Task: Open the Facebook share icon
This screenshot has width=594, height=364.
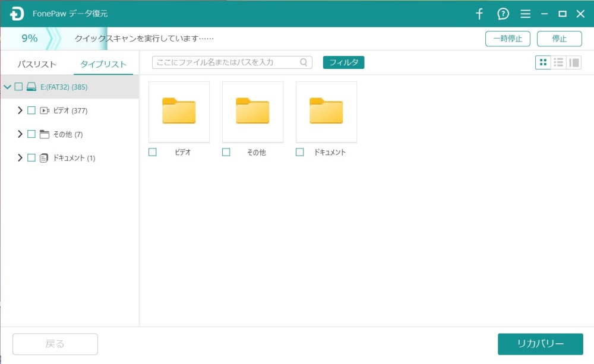Action: [x=479, y=14]
